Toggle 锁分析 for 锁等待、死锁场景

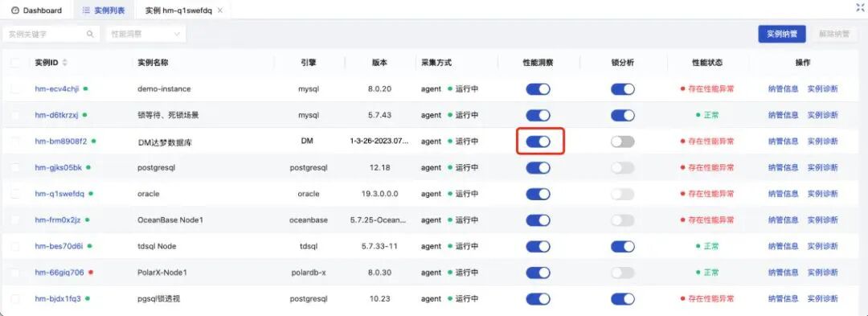(x=622, y=115)
